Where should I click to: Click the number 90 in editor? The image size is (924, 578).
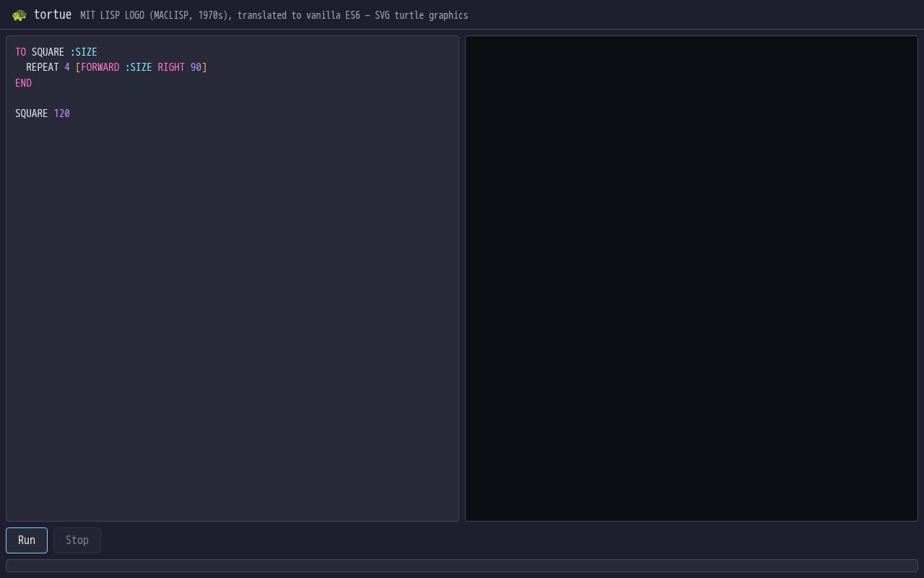196,67
